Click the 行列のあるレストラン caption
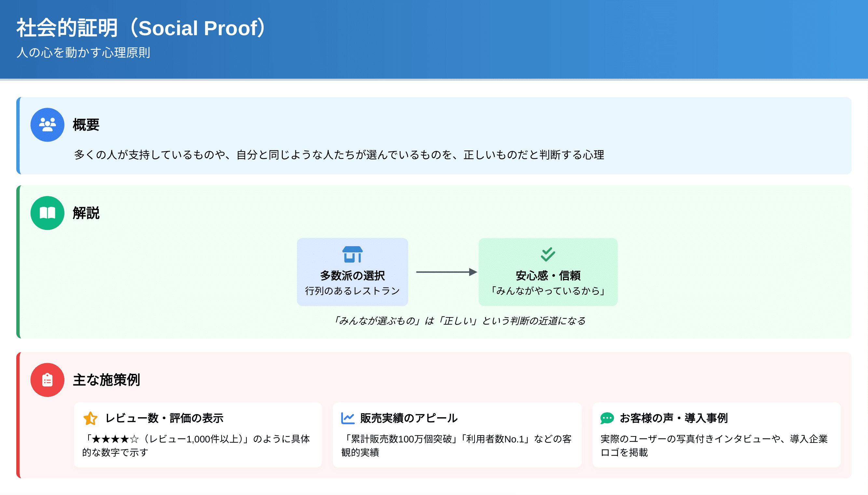This screenshot has height=495, width=868. [352, 291]
